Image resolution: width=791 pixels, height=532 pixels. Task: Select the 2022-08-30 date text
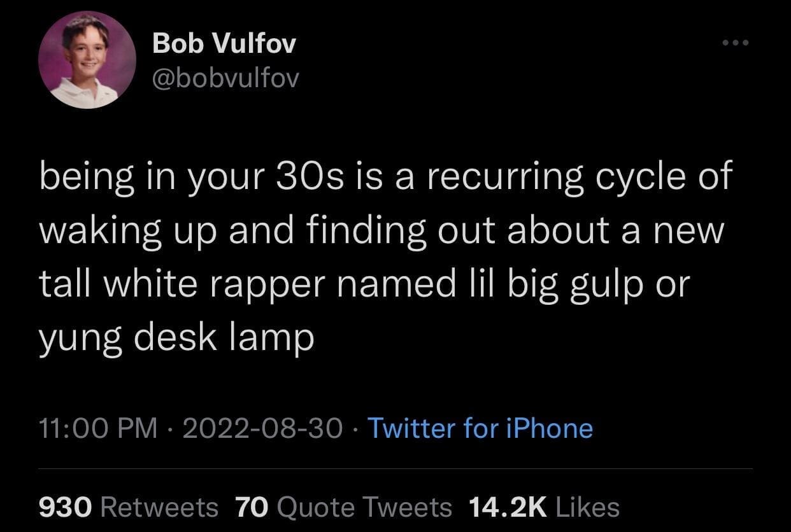(262, 428)
